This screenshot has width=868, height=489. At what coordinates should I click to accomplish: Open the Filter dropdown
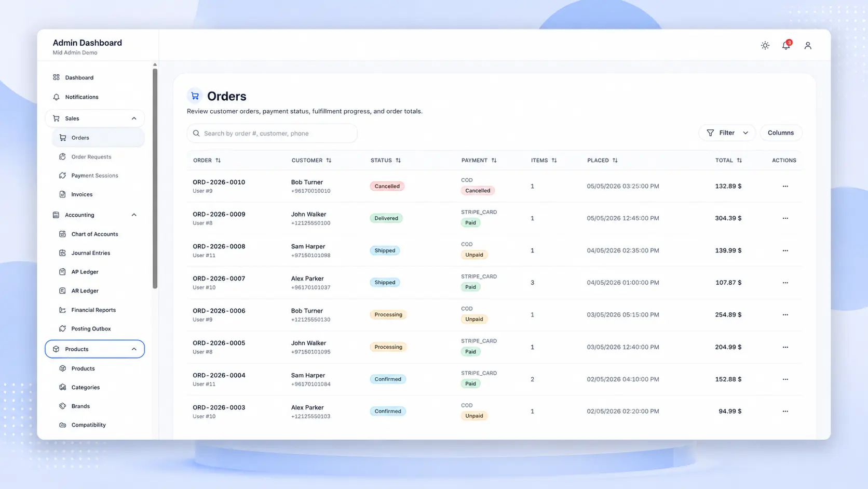(x=727, y=133)
